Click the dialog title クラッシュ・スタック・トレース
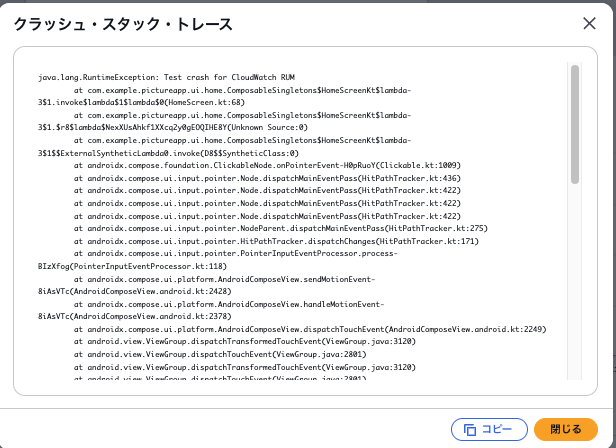This screenshot has height=448, width=616. (x=123, y=24)
